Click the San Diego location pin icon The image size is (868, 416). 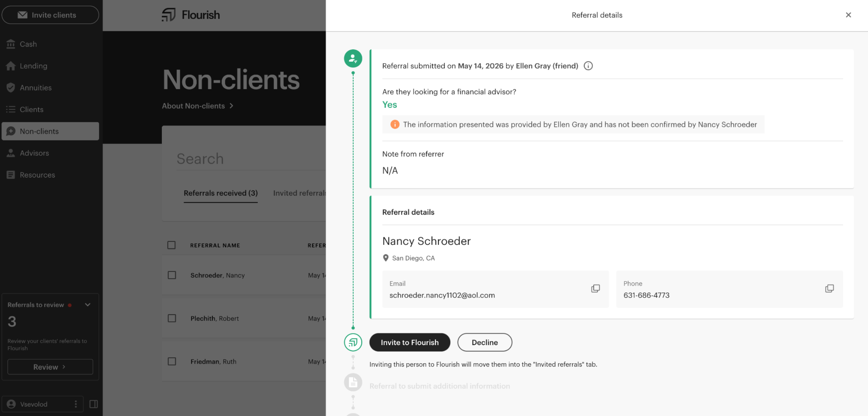(386, 258)
